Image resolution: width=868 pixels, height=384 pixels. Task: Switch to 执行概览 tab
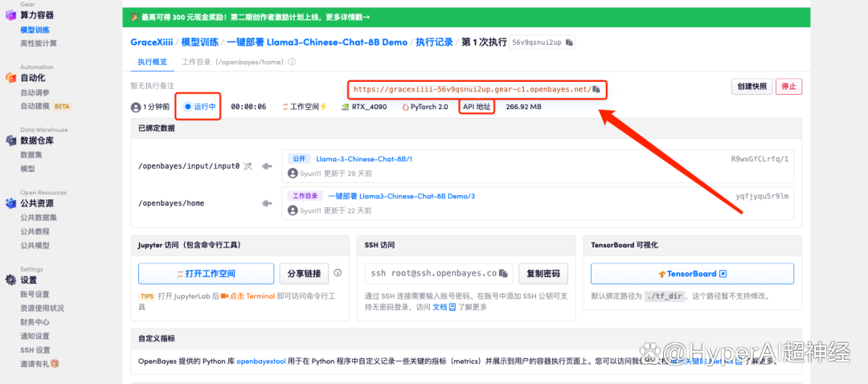coord(152,62)
